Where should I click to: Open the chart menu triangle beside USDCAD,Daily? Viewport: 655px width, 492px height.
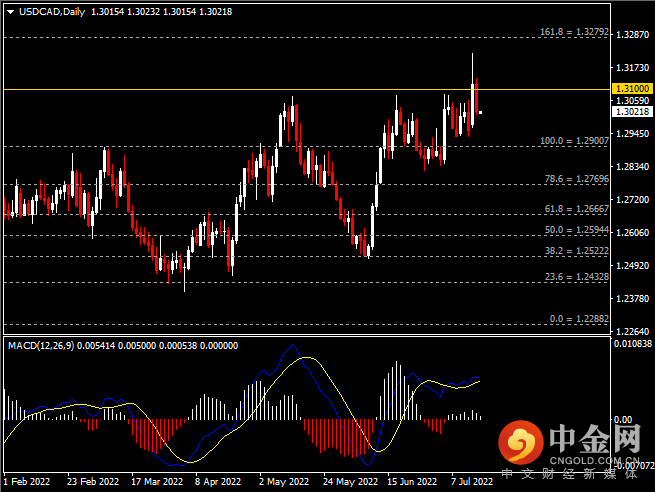(x=11, y=12)
